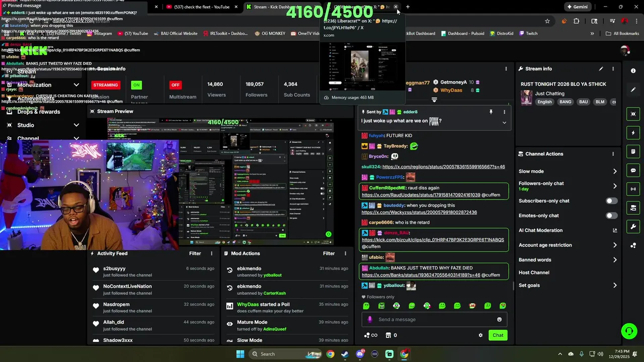Open the Stream info three-dot menu
644x362 pixels.
click(x=613, y=69)
